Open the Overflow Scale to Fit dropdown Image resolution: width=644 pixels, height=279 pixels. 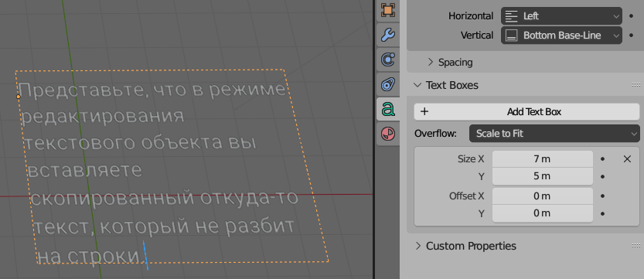point(554,134)
